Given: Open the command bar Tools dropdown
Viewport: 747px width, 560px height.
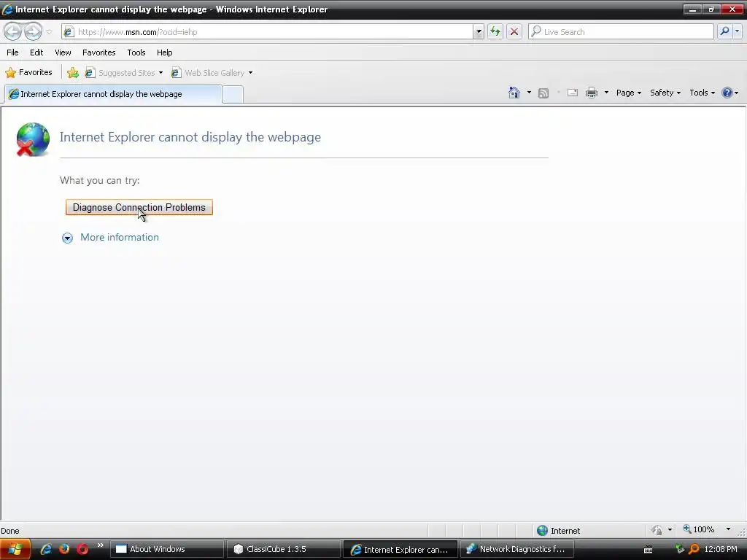Looking at the screenshot, I should [702, 93].
